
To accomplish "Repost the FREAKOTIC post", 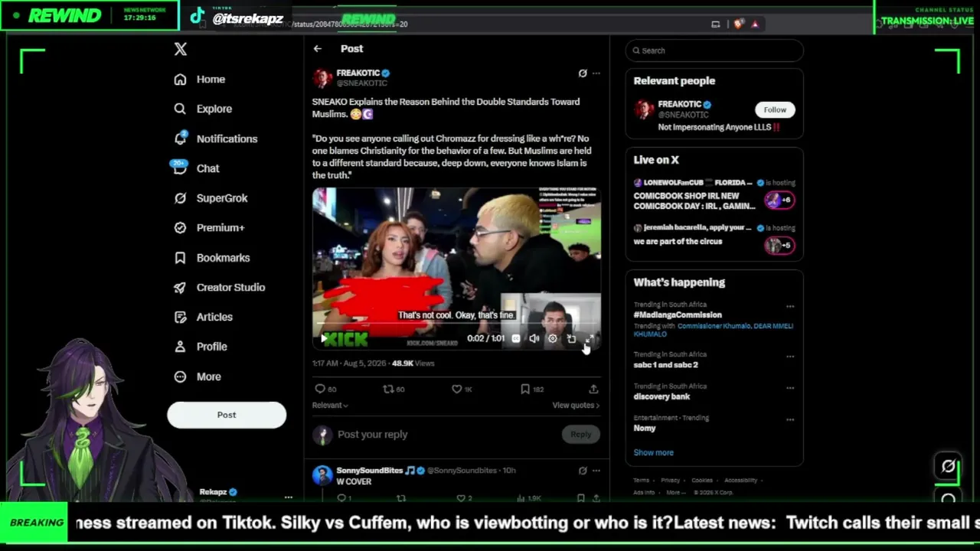I will (388, 389).
